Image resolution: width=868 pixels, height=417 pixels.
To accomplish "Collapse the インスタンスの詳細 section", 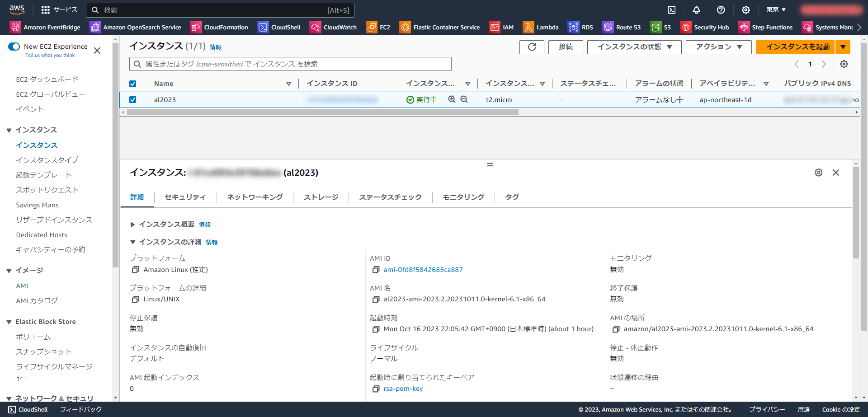I will (133, 242).
